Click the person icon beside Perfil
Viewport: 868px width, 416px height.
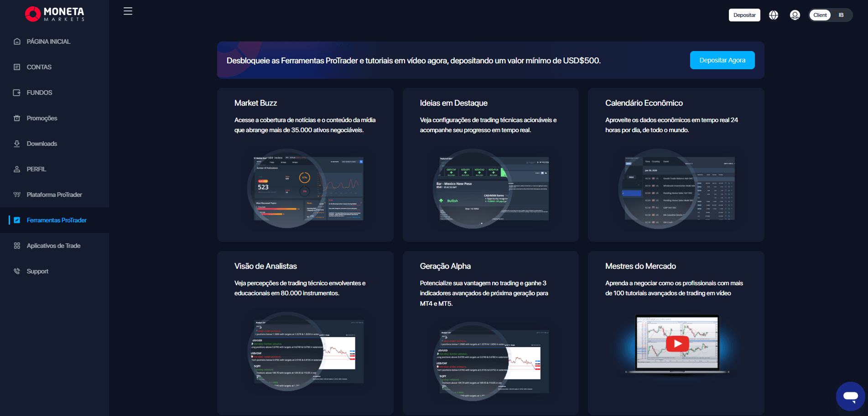[x=17, y=169]
